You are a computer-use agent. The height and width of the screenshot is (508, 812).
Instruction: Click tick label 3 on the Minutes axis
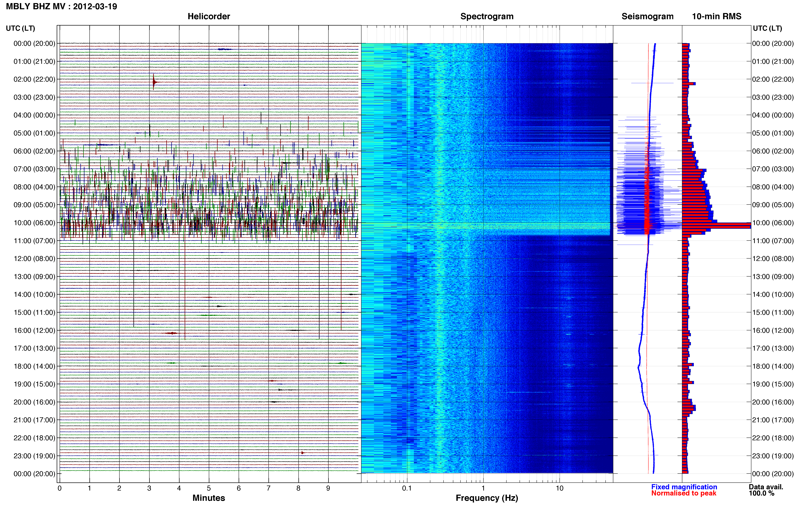pyautogui.click(x=149, y=488)
